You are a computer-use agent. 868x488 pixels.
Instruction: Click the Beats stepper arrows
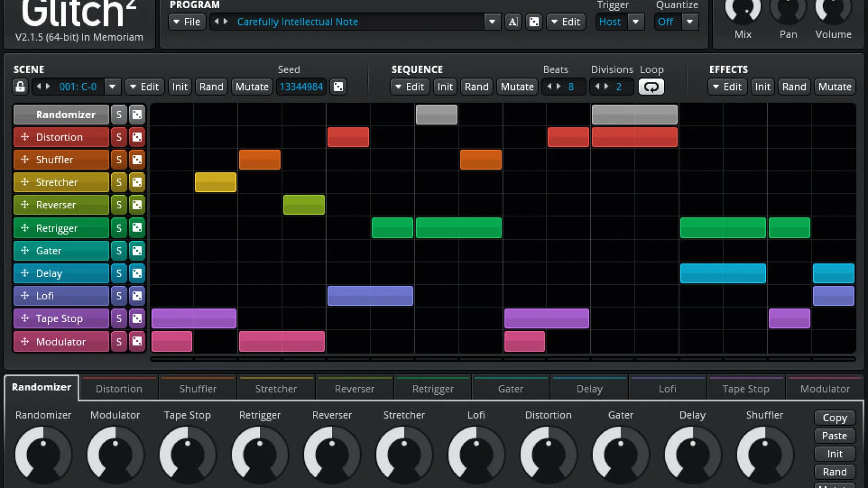[554, 87]
